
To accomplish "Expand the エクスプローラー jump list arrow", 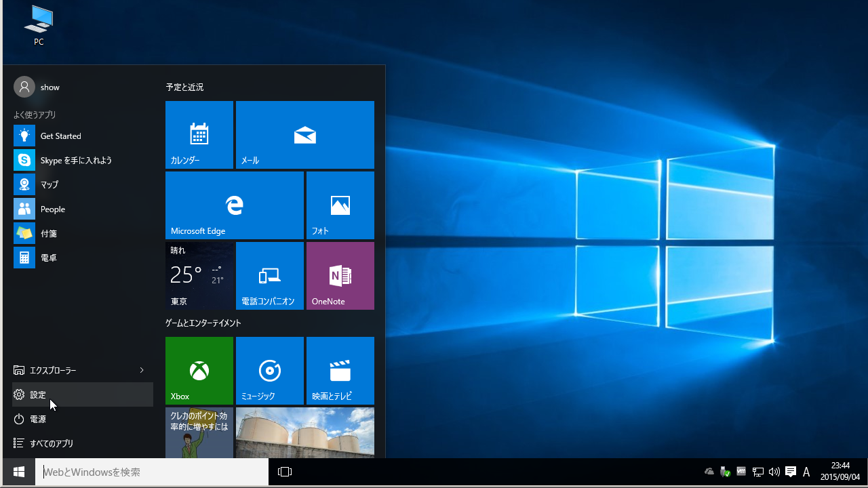I will tap(142, 370).
